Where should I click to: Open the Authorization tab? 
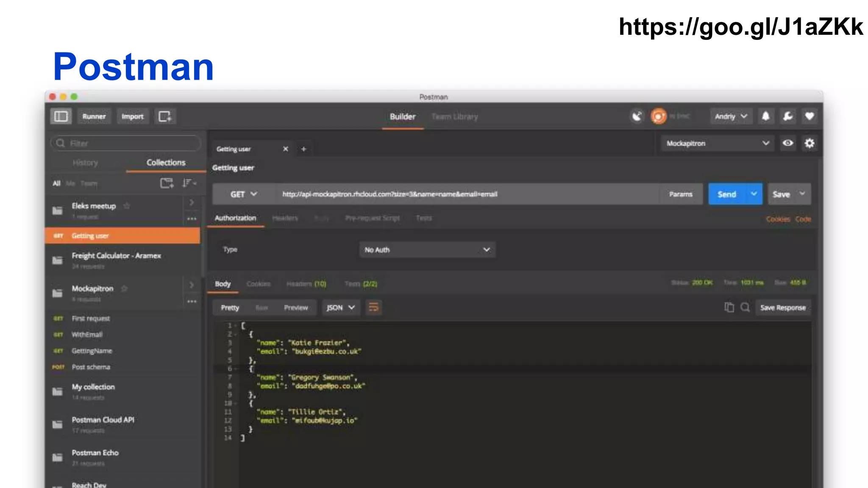click(235, 218)
